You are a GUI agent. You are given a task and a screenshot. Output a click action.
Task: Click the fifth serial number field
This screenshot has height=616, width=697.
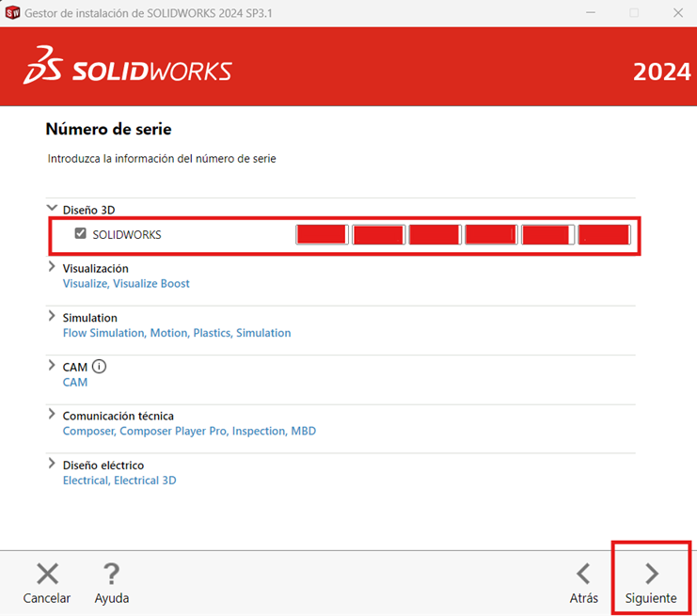tap(547, 235)
